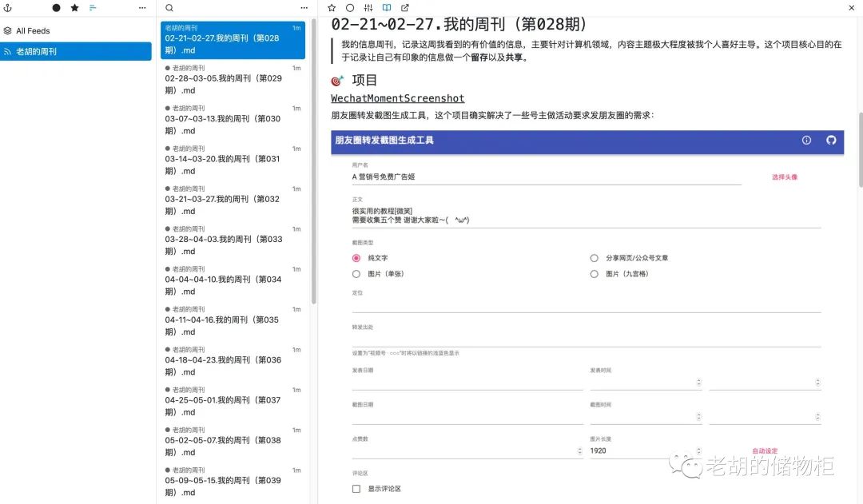Click the All Feeds stack icon
This screenshot has height=504, width=863.
coord(8,31)
